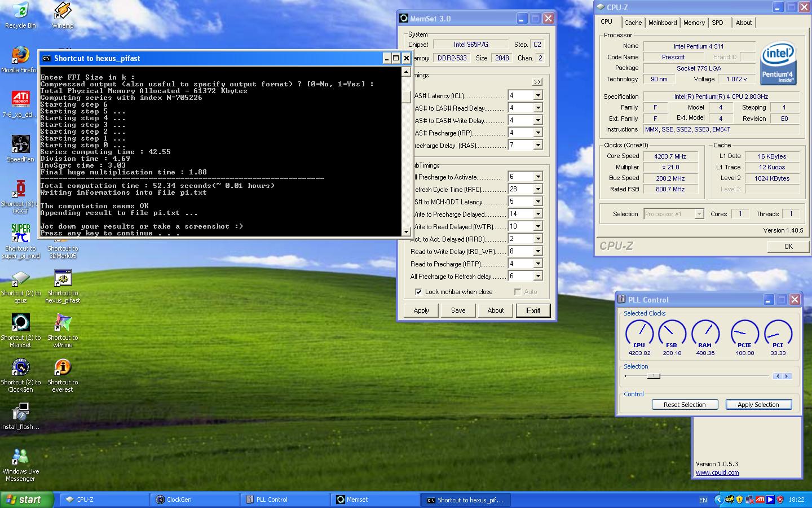The image size is (812, 508).
Task: Select the hexus_pifast desktop shortcut
Action: (x=63, y=286)
